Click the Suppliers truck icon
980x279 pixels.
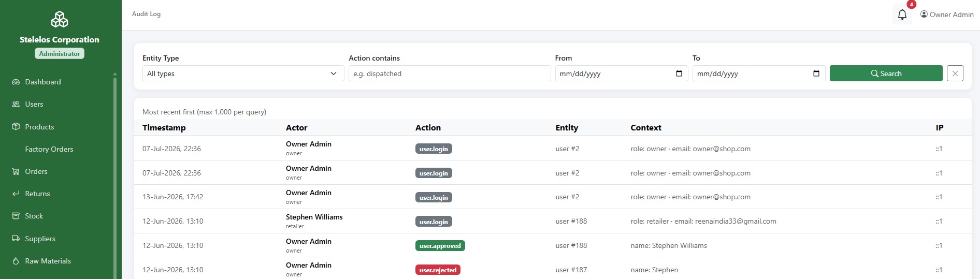16,239
